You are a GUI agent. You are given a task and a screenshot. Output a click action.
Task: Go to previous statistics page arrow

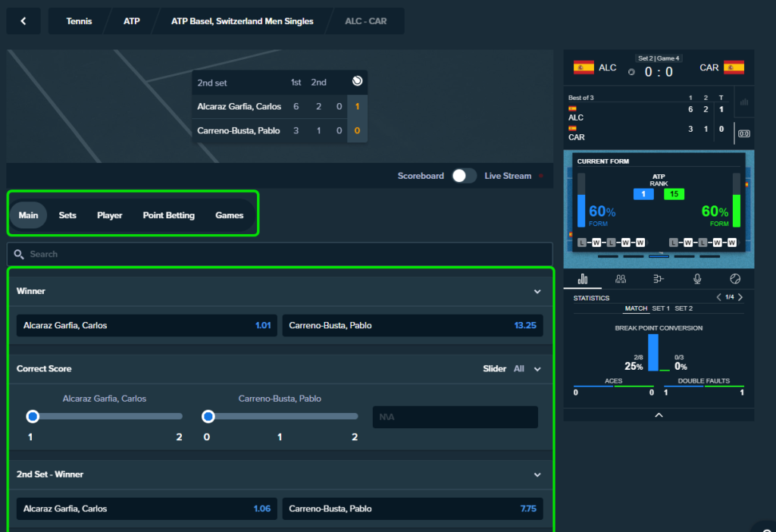[718, 297]
